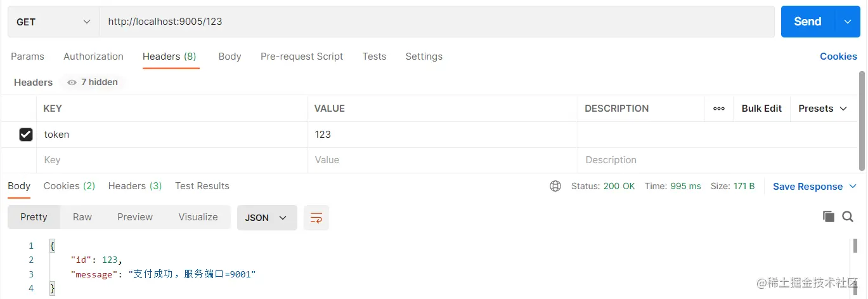
Task: Click the token key cell
Action: (x=172, y=135)
